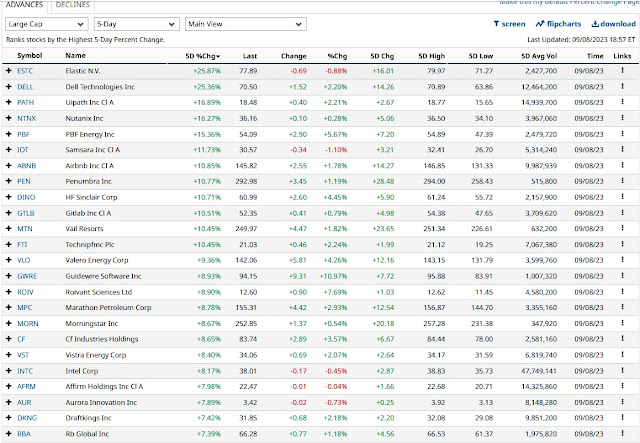Open links menu for Intel Corp row
640x443 pixels.
[622, 370]
